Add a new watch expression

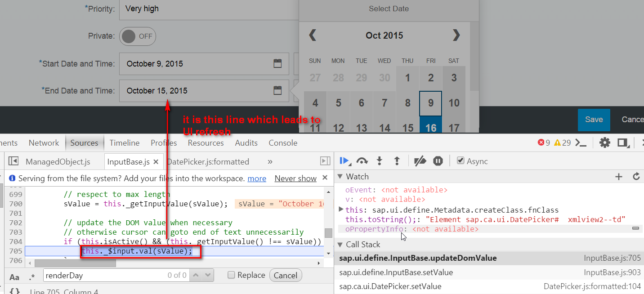619,177
